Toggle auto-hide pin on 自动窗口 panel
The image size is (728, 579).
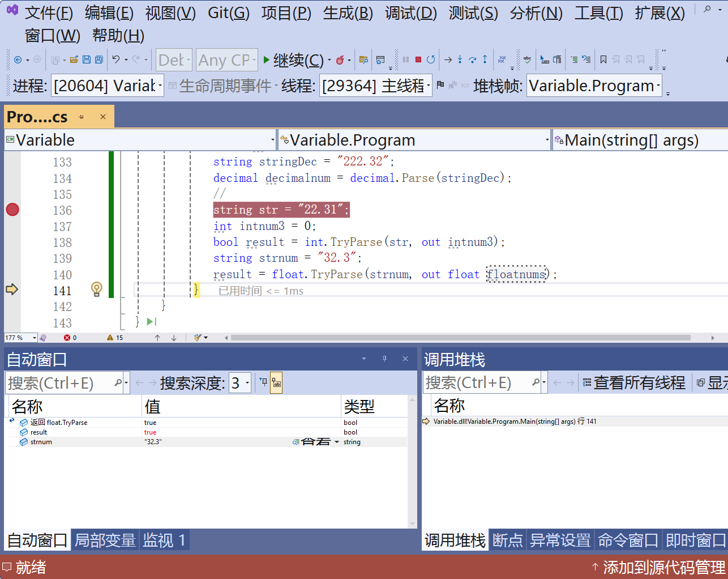(385, 358)
